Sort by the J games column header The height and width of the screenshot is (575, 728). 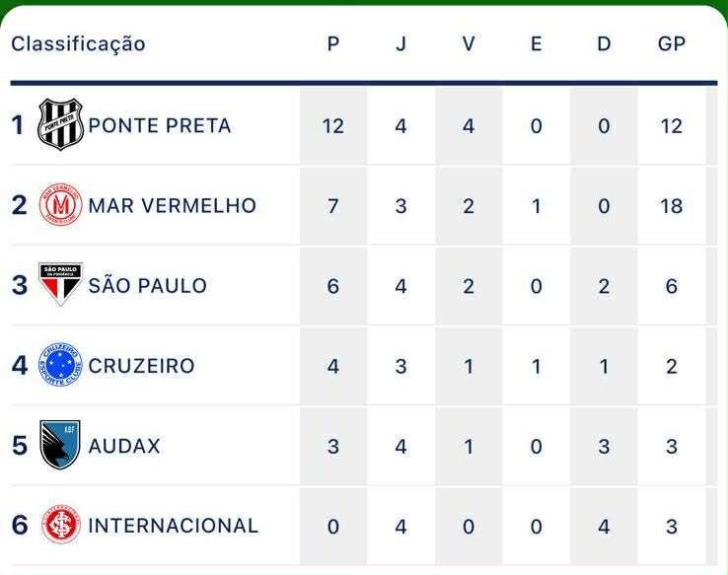coord(400,43)
